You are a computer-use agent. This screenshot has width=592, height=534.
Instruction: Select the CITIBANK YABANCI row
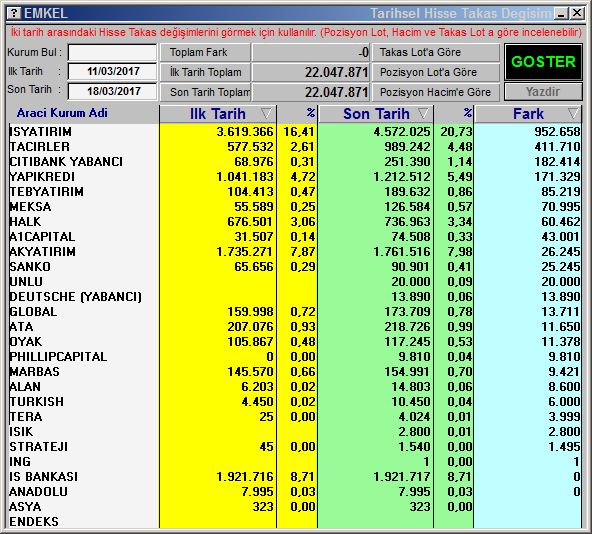[294, 162]
